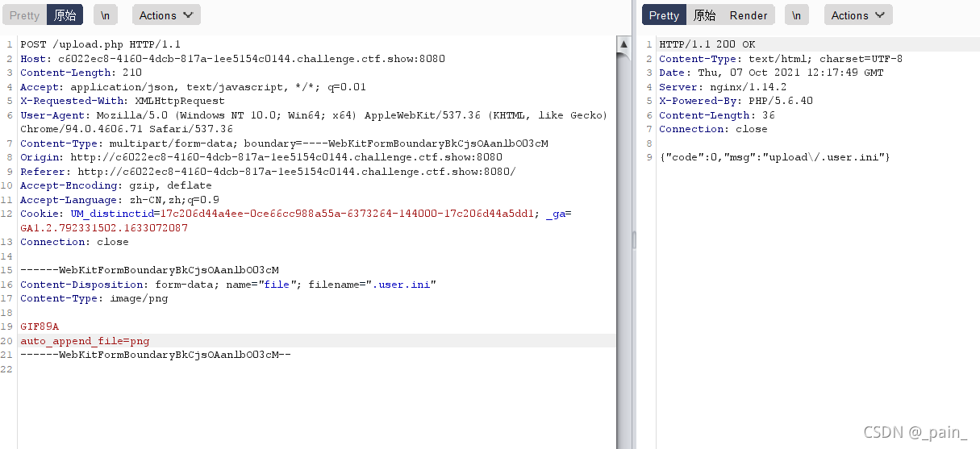Image resolution: width=980 pixels, height=449 pixels.
Task: Click the closing WebKitFormBoundary line
Action: click(x=156, y=355)
